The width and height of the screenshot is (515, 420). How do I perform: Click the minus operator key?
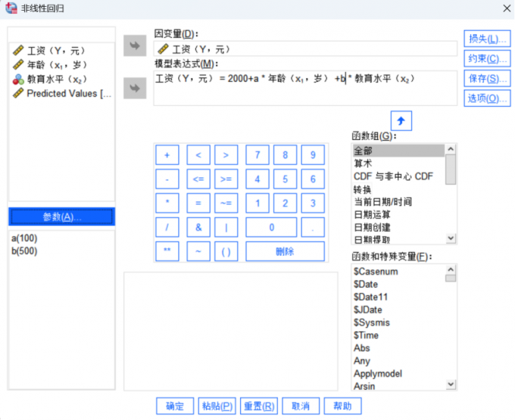(167, 179)
